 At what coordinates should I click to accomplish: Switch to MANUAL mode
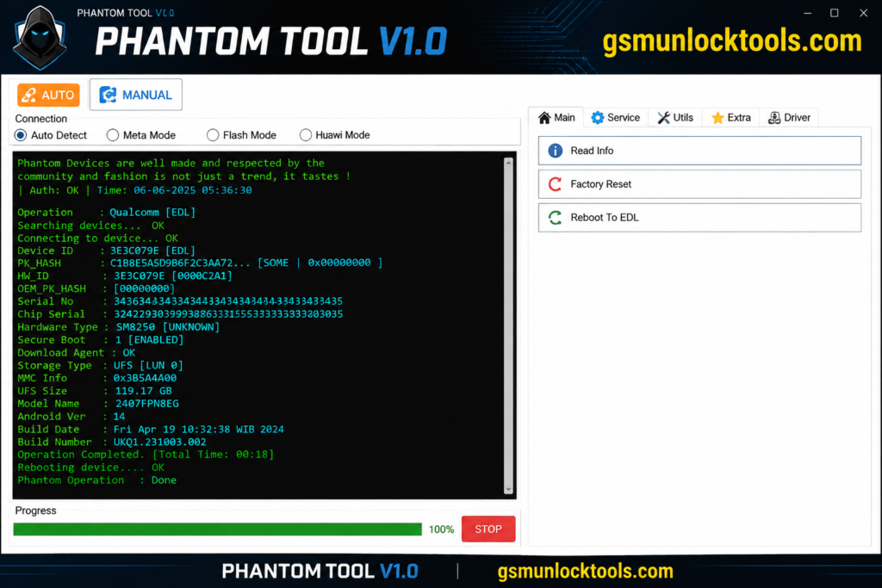coord(136,95)
